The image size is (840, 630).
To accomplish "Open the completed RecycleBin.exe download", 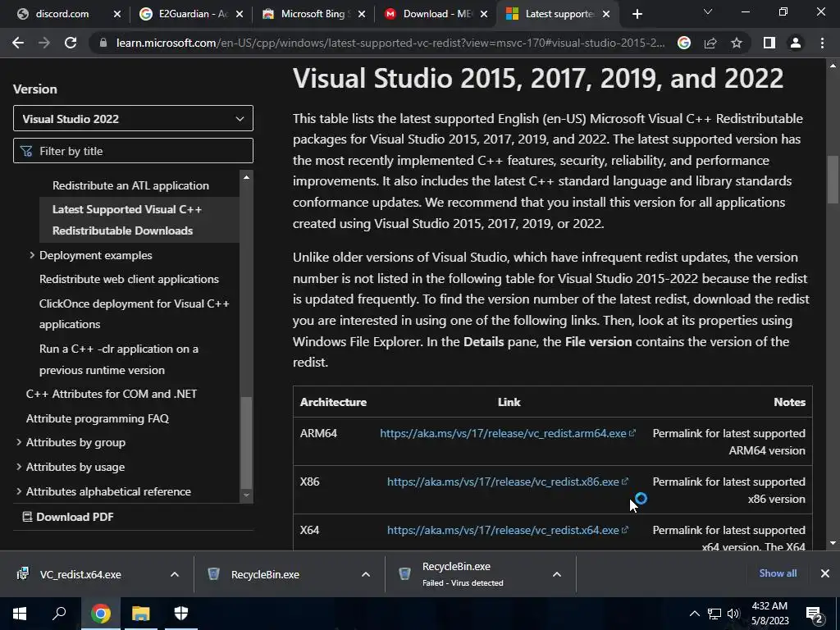I will click(x=265, y=574).
